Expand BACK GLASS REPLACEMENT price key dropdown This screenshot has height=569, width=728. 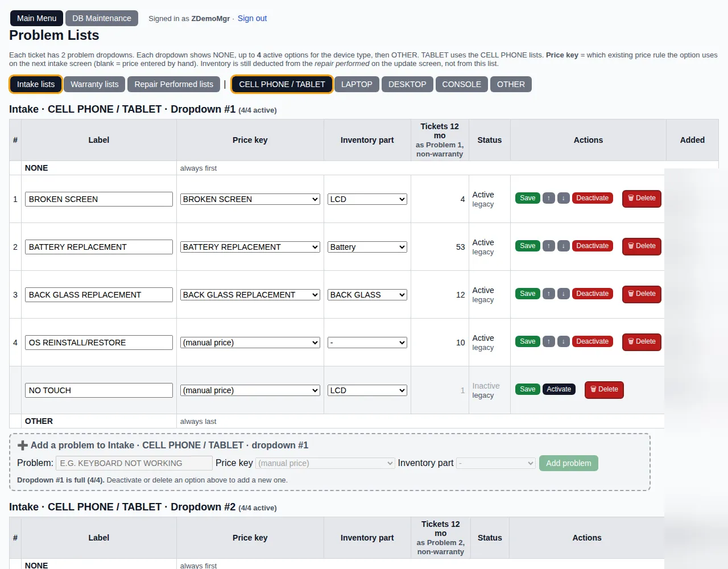point(250,295)
